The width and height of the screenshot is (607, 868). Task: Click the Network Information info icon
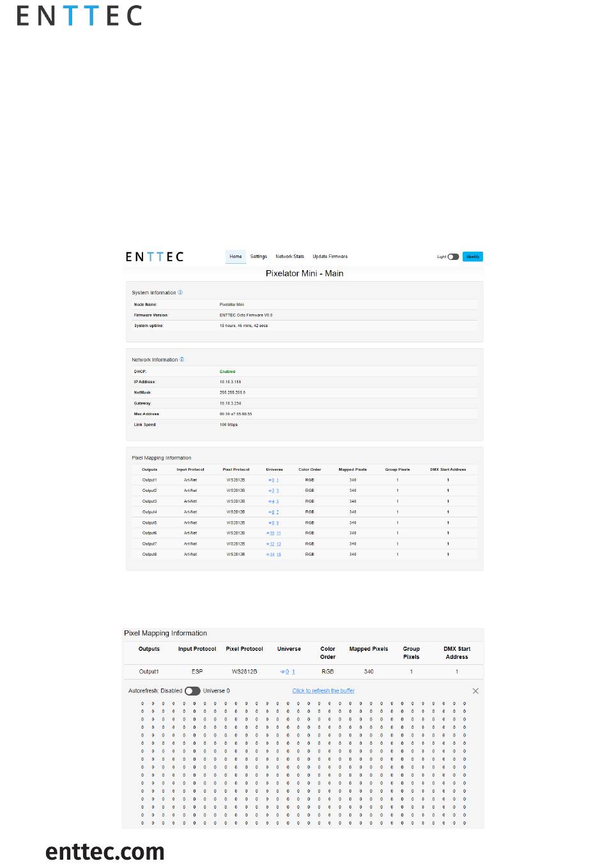tap(182, 360)
